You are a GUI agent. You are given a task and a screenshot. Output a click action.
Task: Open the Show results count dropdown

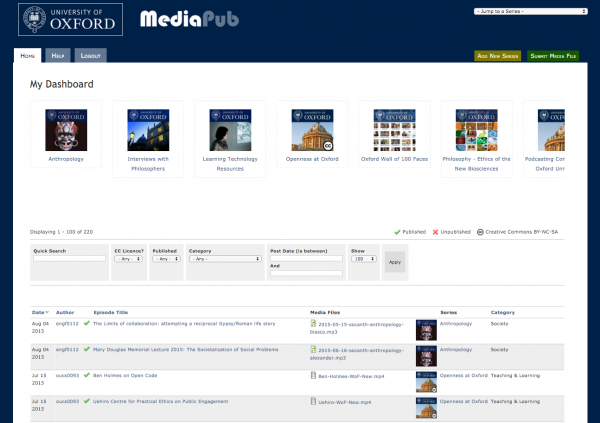click(x=364, y=259)
